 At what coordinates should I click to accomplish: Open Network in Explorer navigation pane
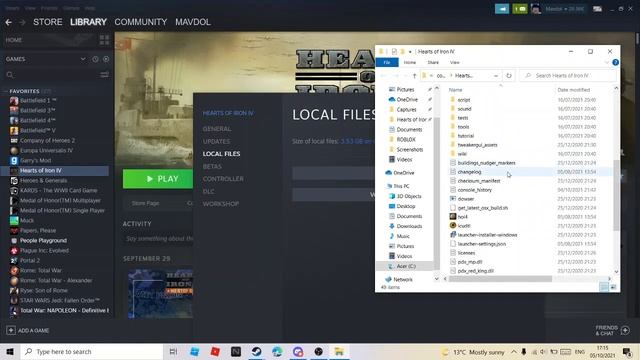coord(399,280)
